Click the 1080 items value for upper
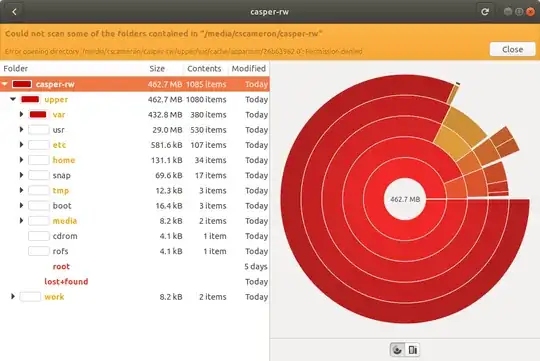This screenshot has width=540, height=361. (x=206, y=100)
